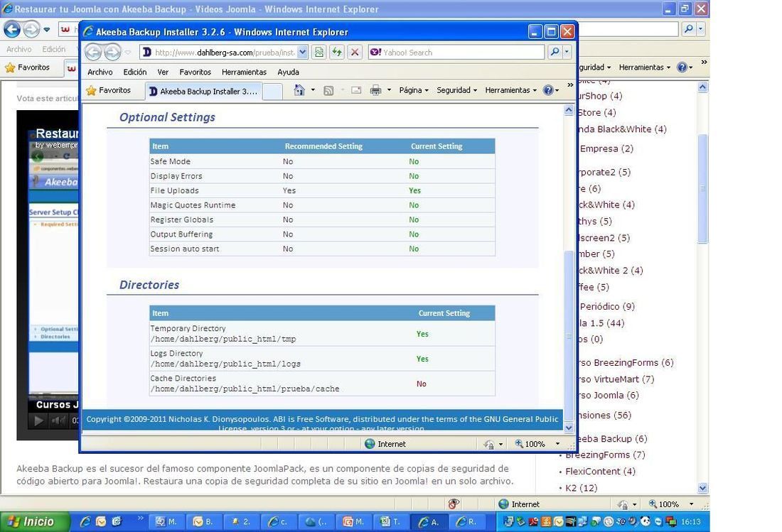Open Herramientas in Akeeba window menu bar
Screen dimensions: 782x532
coord(244,72)
